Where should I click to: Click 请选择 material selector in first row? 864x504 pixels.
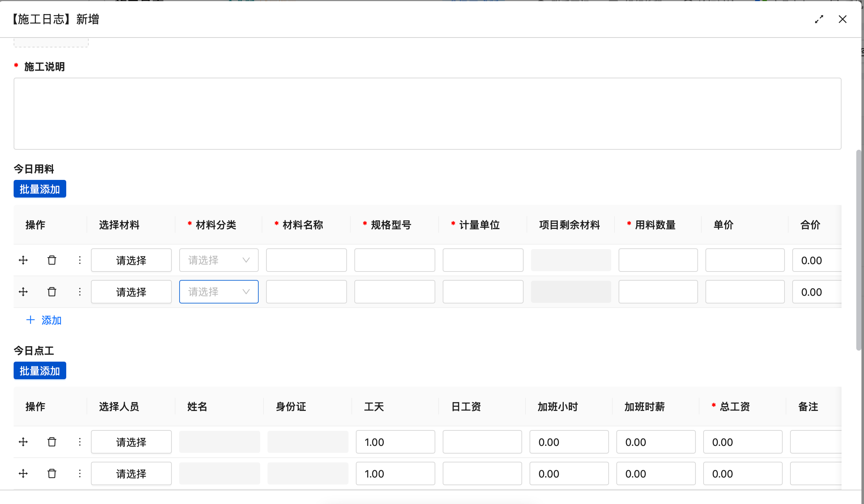(131, 260)
